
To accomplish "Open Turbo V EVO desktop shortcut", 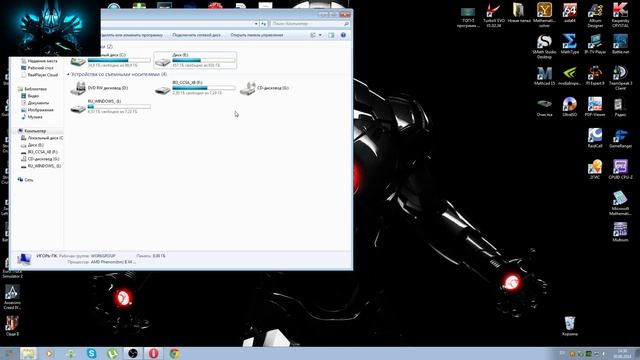I will click(493, 15).
